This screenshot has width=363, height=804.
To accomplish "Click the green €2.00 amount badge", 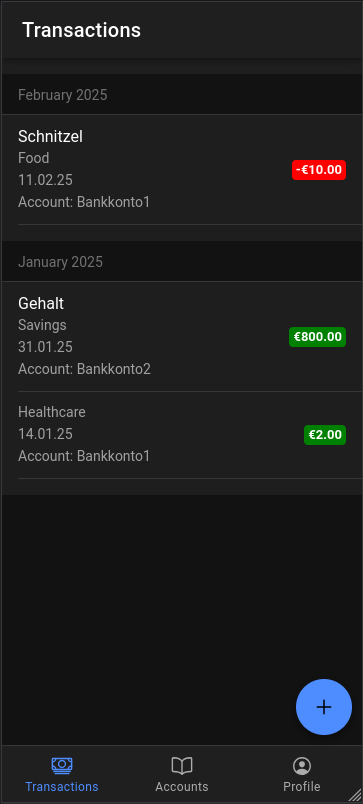I will (x=325, y=435).
